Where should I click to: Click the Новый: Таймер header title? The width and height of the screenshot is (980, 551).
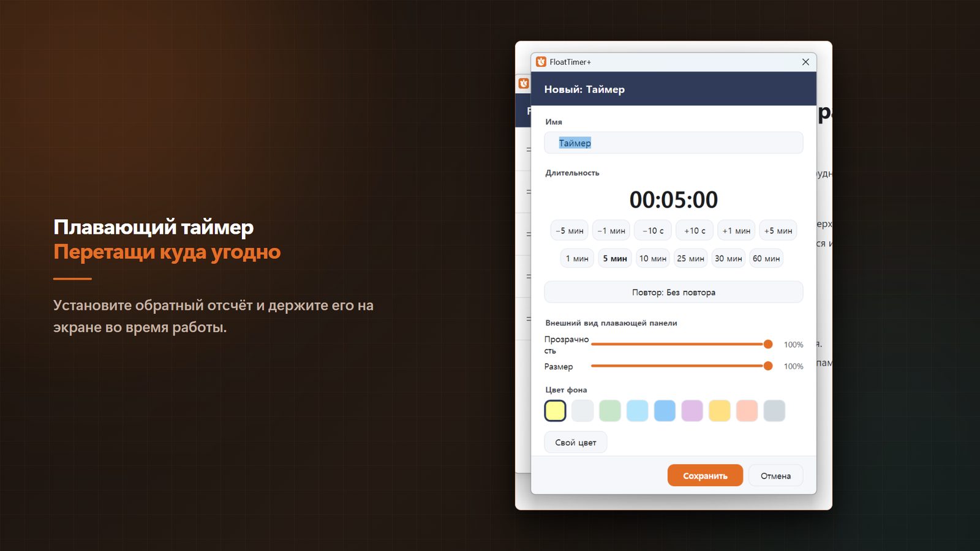pyautogui.click(x=584, y=89)
